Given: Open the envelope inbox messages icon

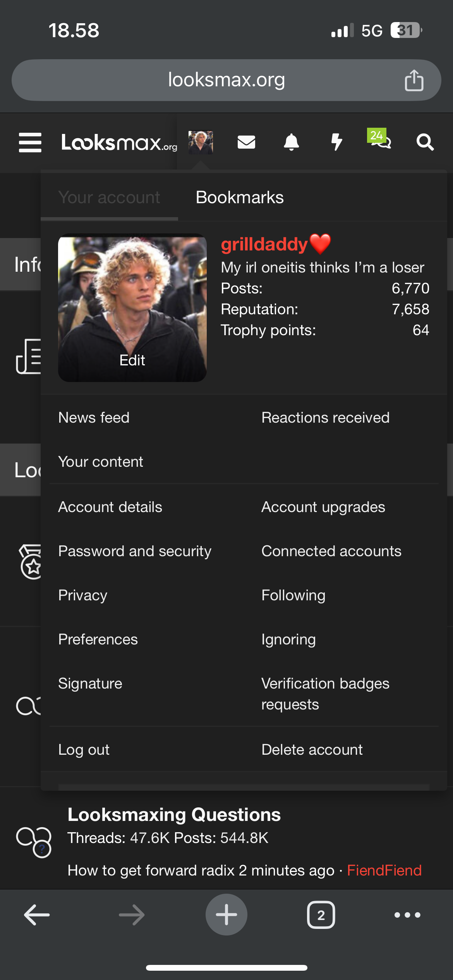Looking at the screenshot, I should tap(246, 142).
